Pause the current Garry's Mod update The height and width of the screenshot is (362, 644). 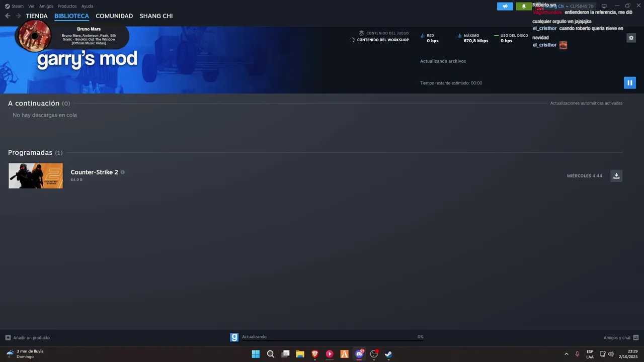[x=629, y=83]
